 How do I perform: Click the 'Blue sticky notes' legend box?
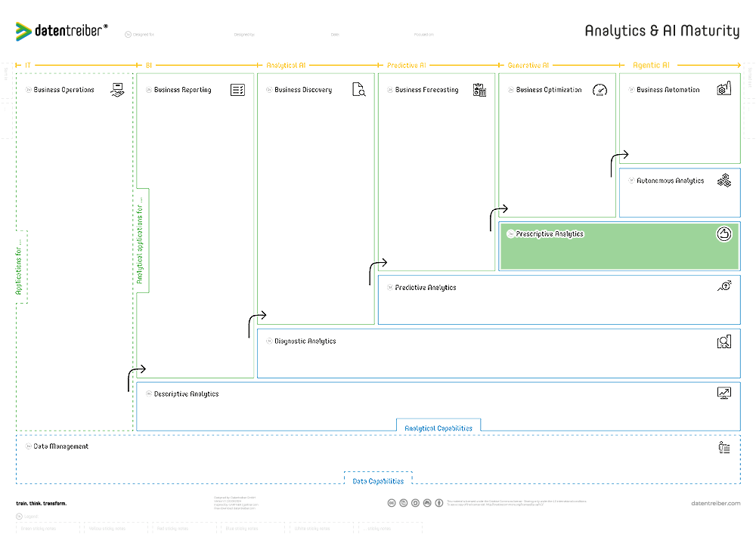[x=253, y=528]
